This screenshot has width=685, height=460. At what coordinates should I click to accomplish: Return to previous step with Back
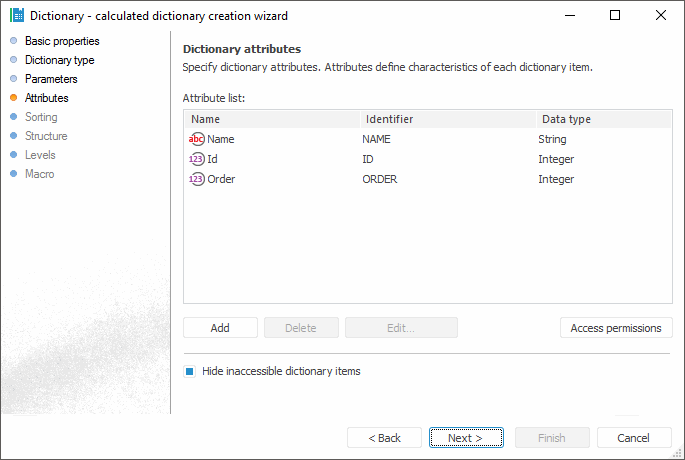tap(384, 438)
